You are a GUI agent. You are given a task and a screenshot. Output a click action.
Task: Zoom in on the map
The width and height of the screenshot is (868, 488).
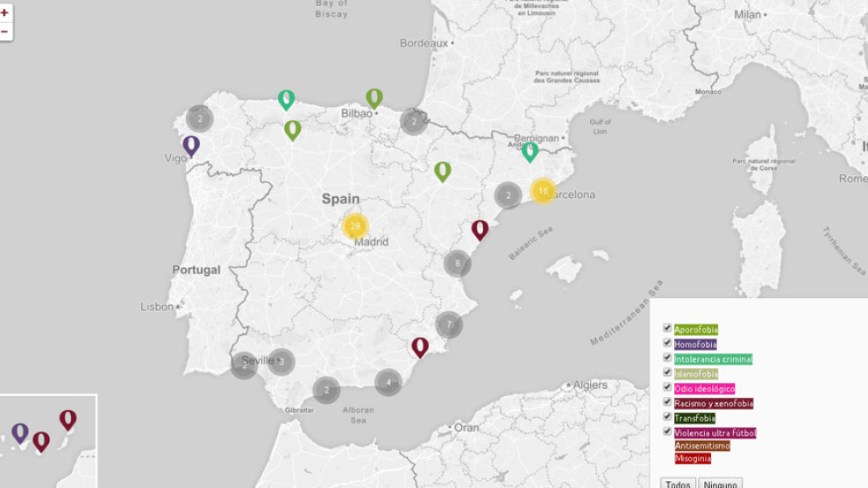coord(5,13)
